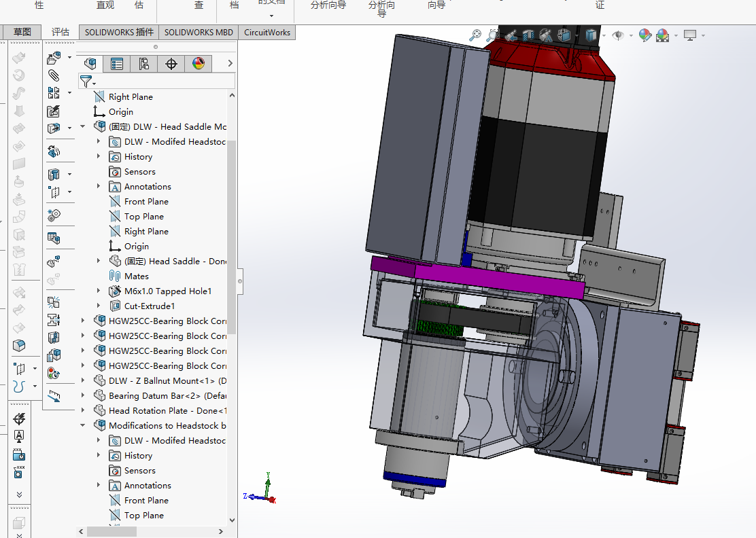Collapse Modifications to Headstock component
This screenshot has width=756, height=538.
click(x=82, y=425)
